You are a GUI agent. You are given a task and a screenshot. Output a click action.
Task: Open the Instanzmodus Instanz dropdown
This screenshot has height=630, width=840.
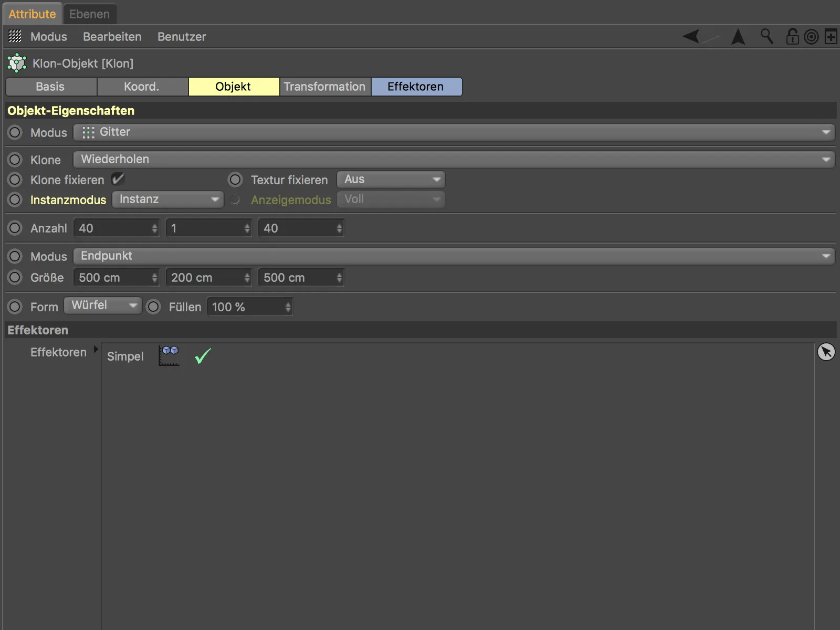[x=167, y=199]
